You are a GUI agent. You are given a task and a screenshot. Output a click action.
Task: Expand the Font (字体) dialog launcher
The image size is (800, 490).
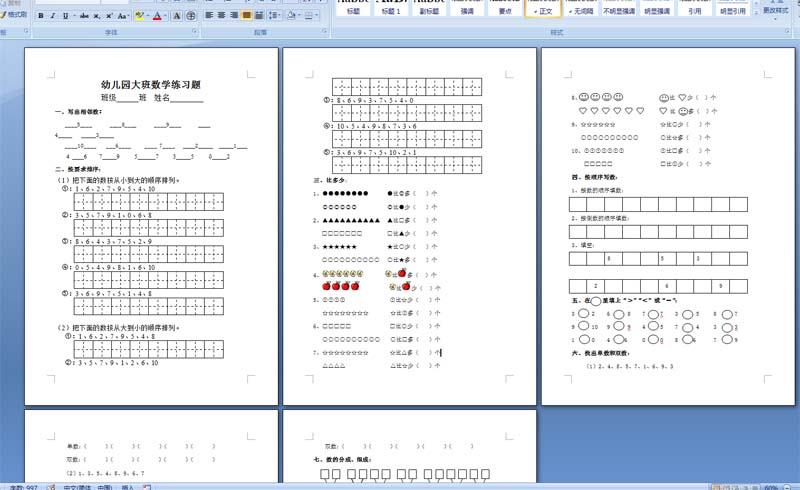[x=194, y=32]
